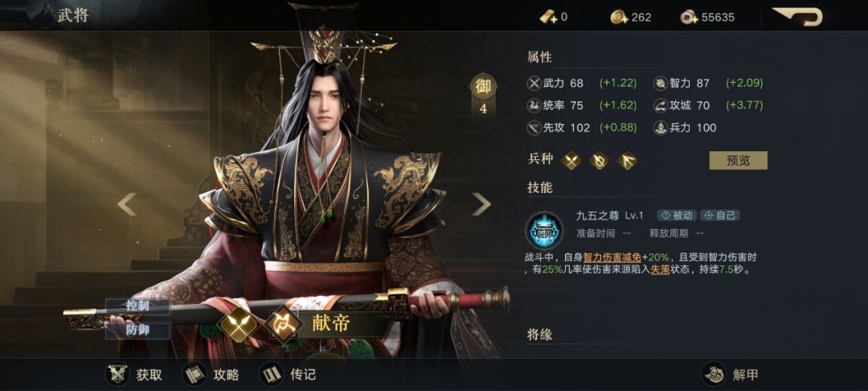Screen dimensions: 868x391
Task: Tap the 御 rank badge showing 4
Action: (483, 95)
